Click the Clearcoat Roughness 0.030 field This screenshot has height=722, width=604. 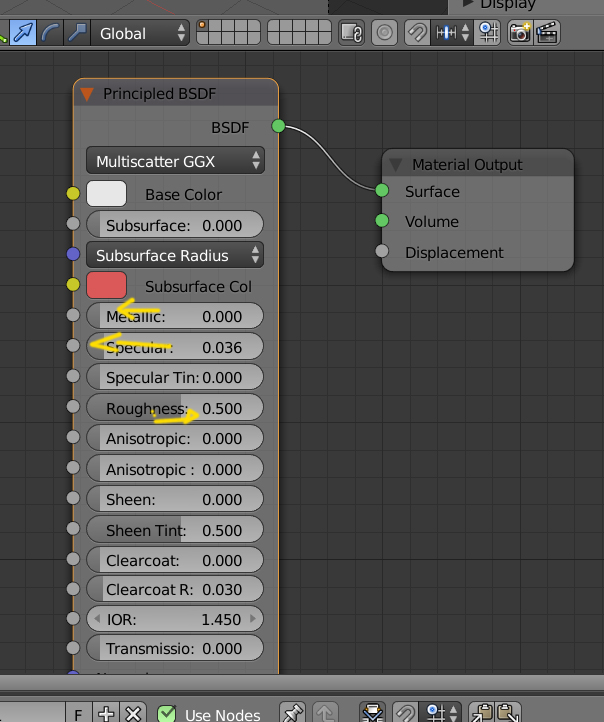(x=175, y=589)
